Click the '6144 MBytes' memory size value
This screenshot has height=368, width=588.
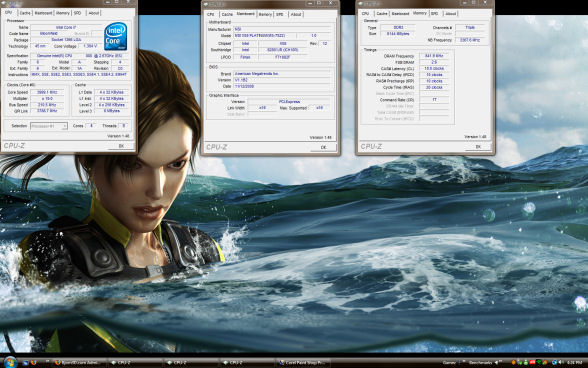(x=398, y=34)
